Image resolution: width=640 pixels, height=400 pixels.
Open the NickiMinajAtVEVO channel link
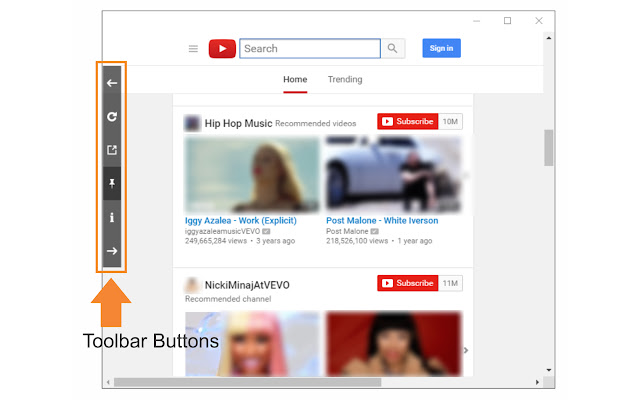(x=247, y=285)
